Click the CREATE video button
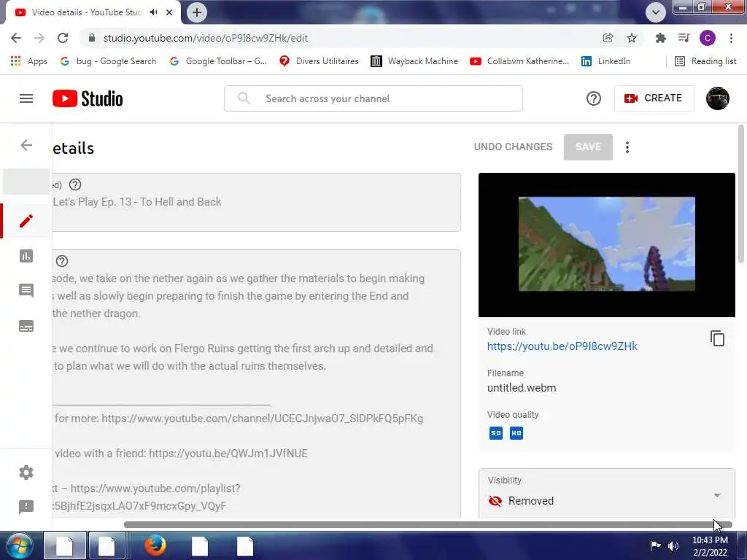Image resolution: width=747 pixels, height=560 pixels. [654, 98]
